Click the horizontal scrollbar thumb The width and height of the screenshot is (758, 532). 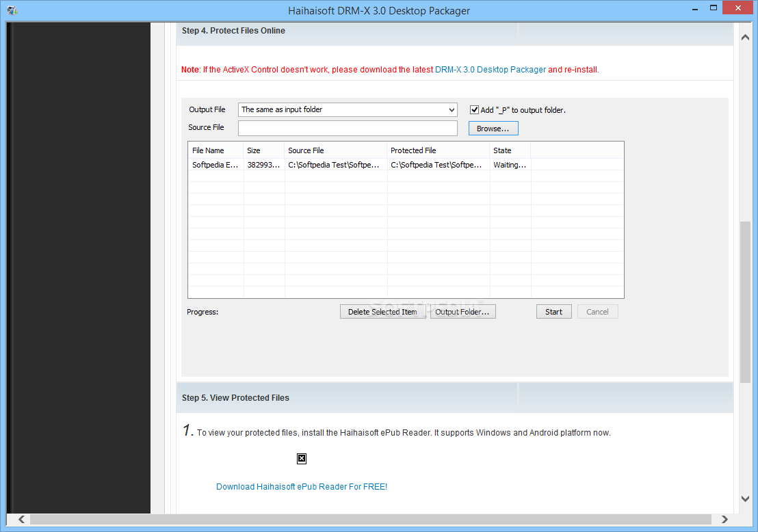coord(370,519)
